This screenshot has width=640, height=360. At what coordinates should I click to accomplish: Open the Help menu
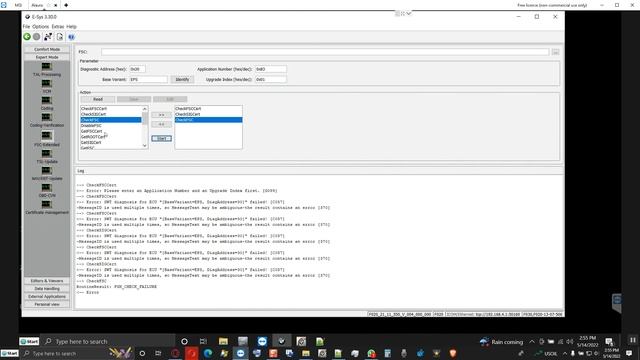click(71, 27)
